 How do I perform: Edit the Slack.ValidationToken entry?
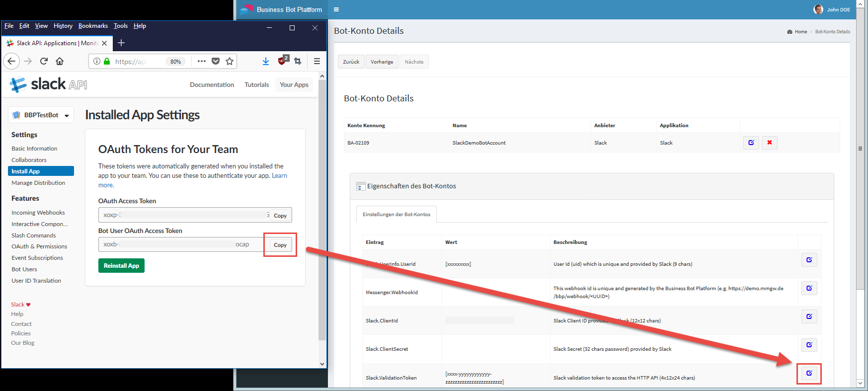[809, 373]
